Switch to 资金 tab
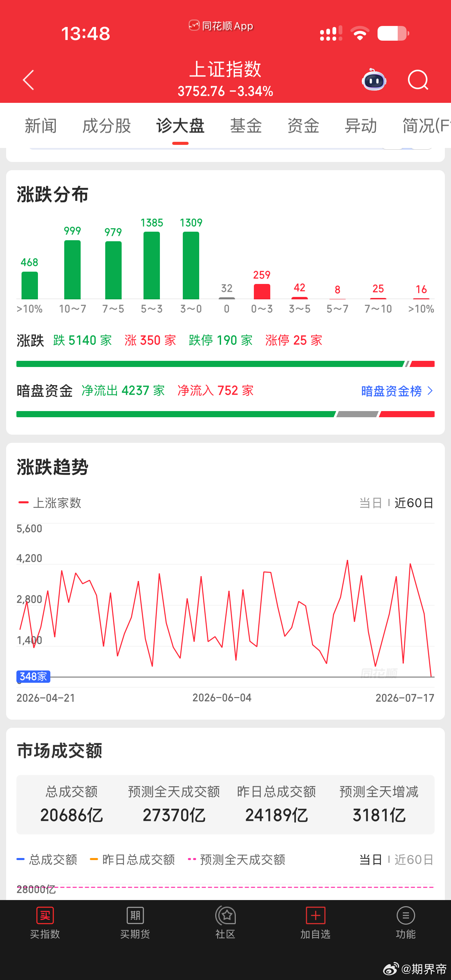The image size is (451, 980). (303, 125)
